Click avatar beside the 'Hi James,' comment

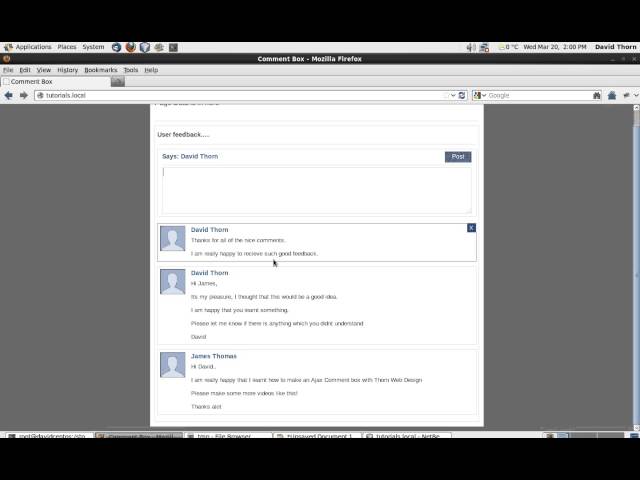[x=172, y=282]
